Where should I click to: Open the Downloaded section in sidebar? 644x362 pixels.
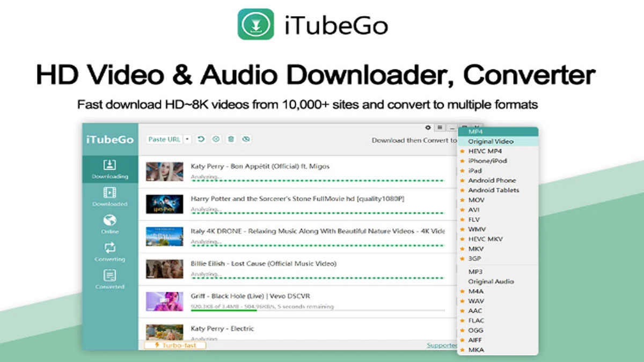(109, 196)
